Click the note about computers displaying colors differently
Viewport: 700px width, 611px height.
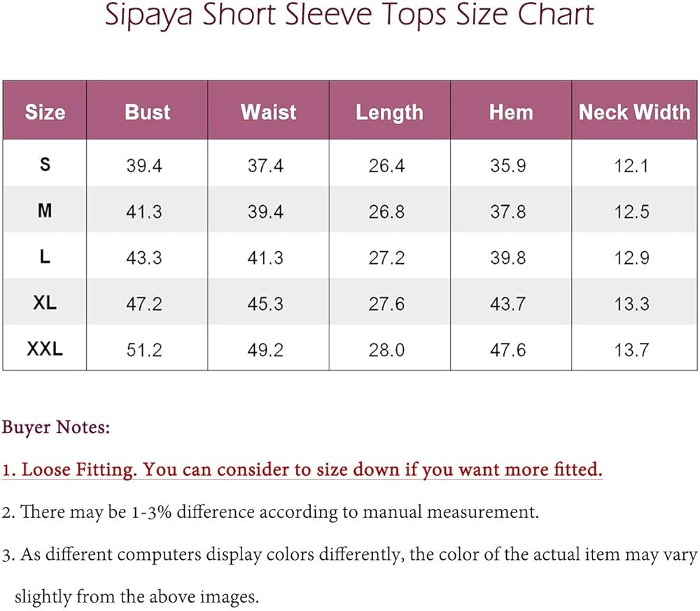(x=350, y=555)
